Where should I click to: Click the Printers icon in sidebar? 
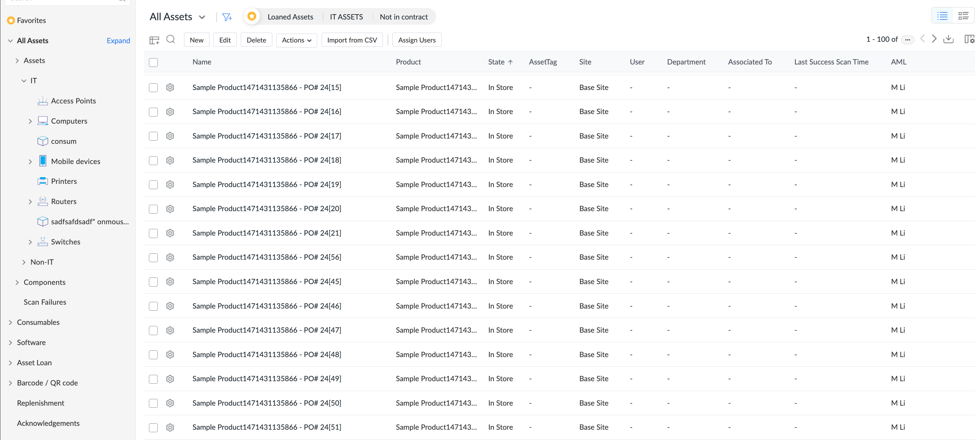(43, 181)
